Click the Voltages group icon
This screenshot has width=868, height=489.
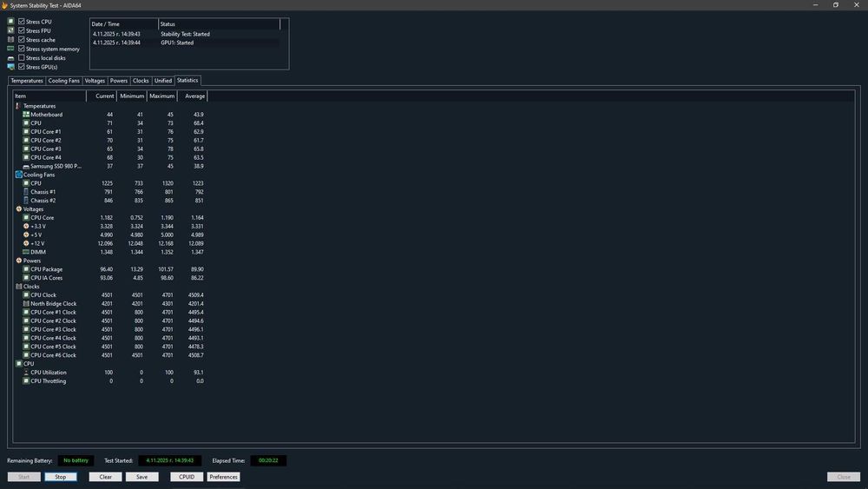(19, 208)
